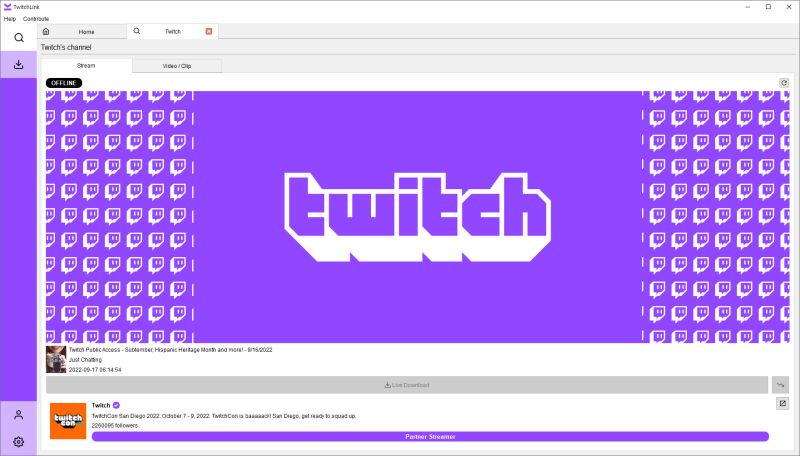Click the TwitchCon profile picture
This screenshot has height=456, width=800.
68,421
